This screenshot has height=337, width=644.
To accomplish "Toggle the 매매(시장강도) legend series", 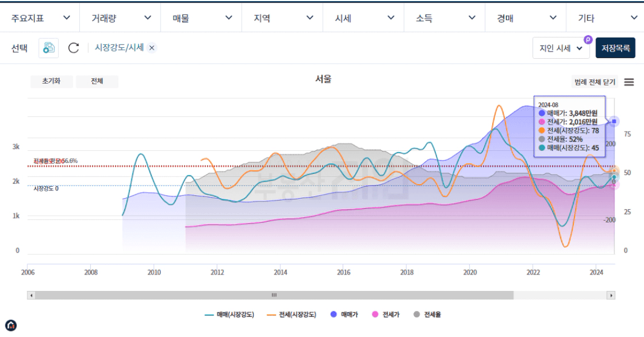I will click(230, 315).
